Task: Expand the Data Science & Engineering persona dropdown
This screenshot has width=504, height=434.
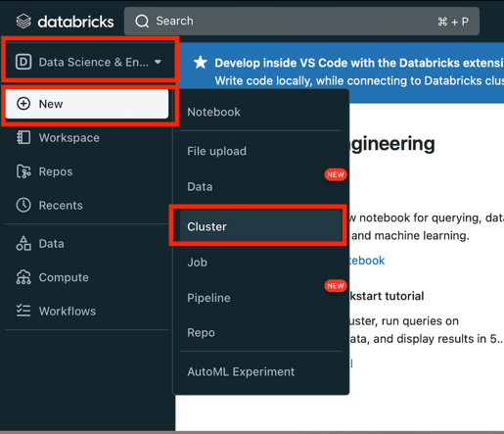Action: [89, 62]
